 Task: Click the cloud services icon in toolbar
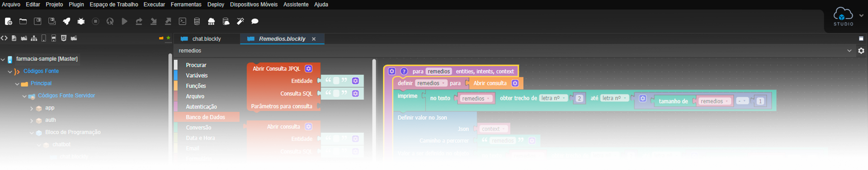211,21
